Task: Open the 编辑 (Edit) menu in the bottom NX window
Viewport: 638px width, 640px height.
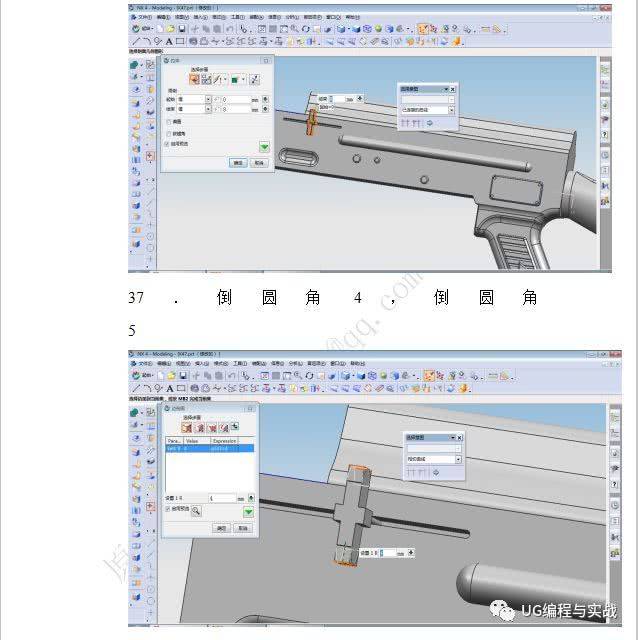Action: [161, 363]
